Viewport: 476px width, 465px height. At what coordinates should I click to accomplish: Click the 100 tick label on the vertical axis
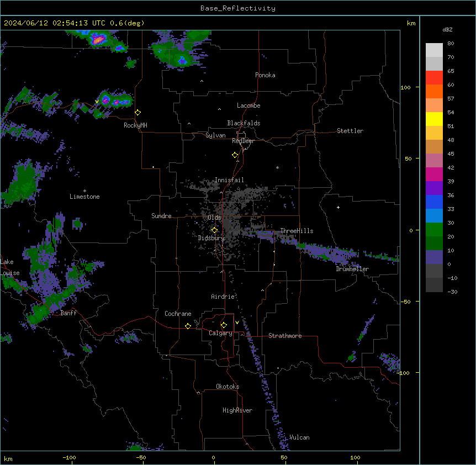pyautogui.click(x=405, y=87)
